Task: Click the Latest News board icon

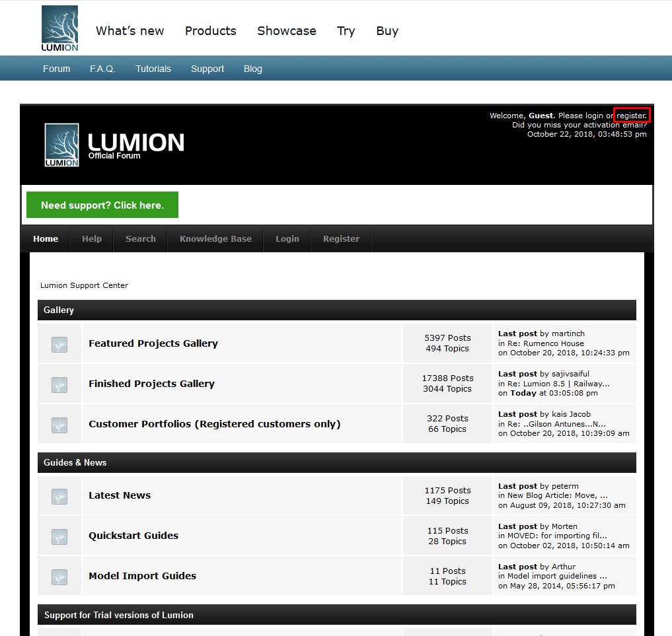Action: click(x=59, y=495)
